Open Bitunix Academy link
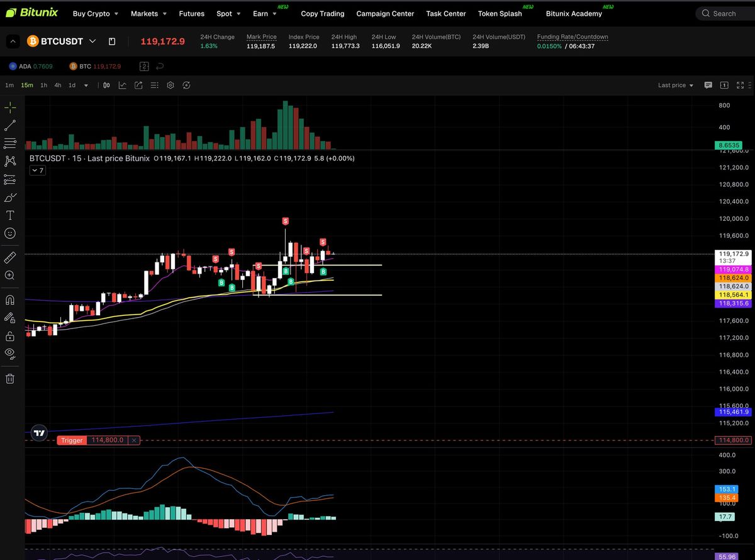Screen dimensions: 755x560 574,13
